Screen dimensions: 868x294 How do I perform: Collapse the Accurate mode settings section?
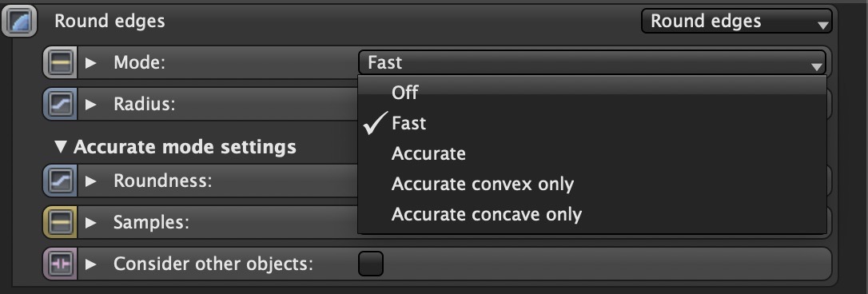pyautogui.click(x=60, y=147)
